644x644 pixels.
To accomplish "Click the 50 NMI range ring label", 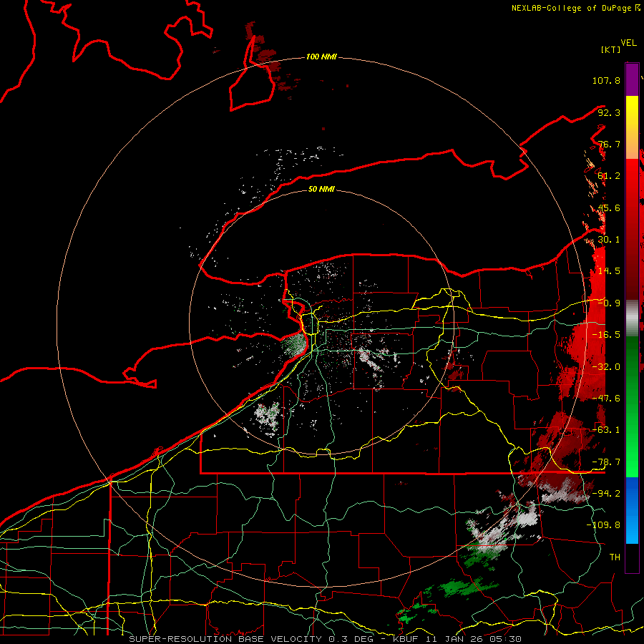I will pos(321,190).
